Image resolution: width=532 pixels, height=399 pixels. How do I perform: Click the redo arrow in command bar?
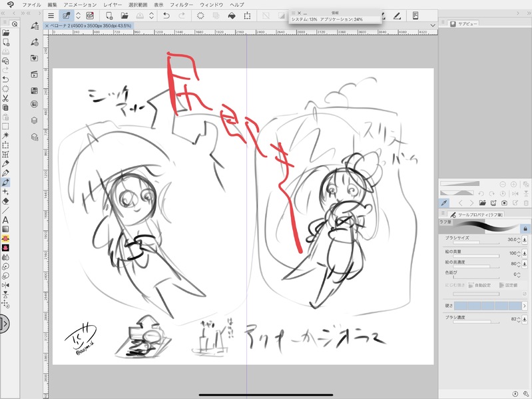(x=182, y=15)
